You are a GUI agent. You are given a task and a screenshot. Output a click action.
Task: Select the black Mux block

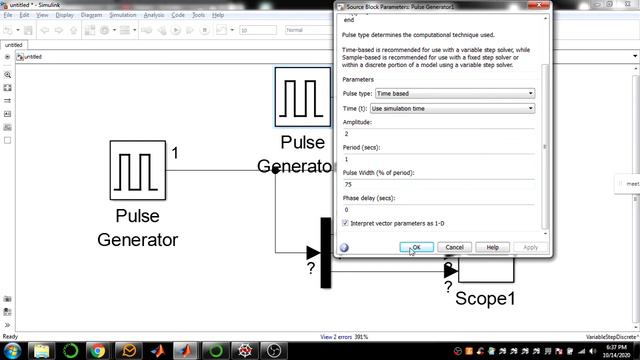click(x=326, y=253)
